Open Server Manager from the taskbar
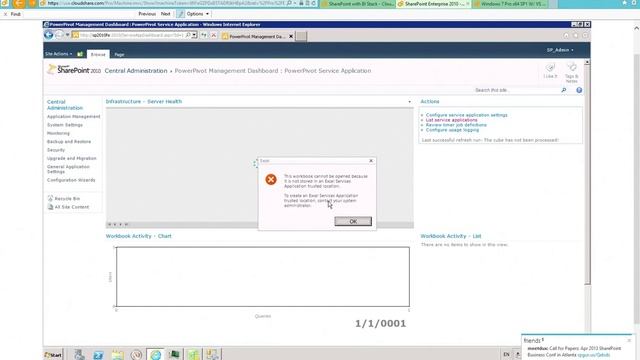This screenshot has width=640, height=360. (79, 355)
